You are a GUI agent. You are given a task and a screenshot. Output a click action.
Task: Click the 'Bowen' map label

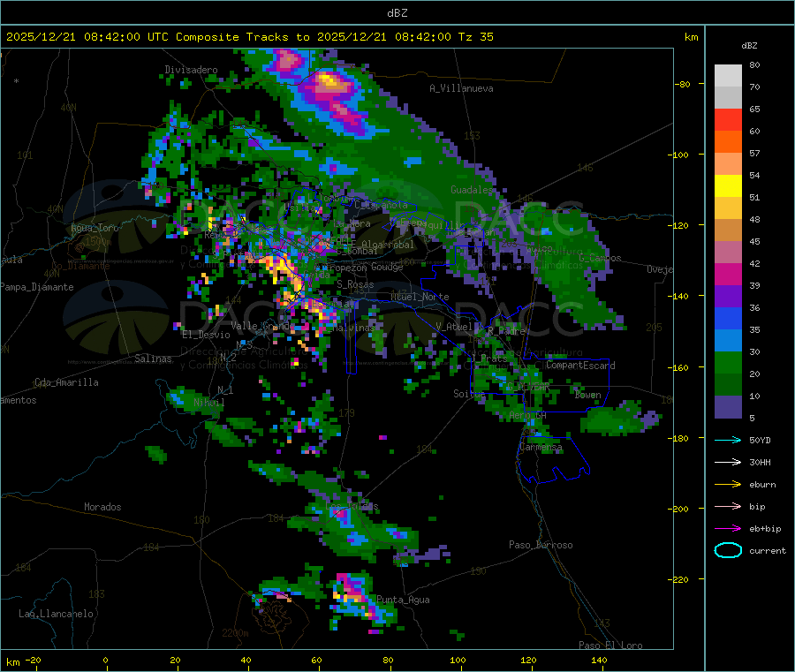point(587,395)
